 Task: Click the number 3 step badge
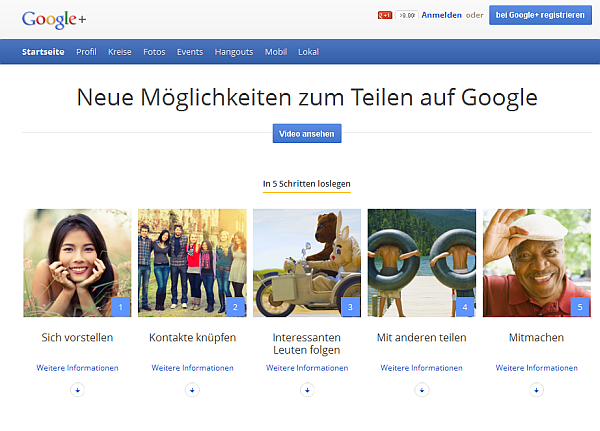[x=350, y=307]
